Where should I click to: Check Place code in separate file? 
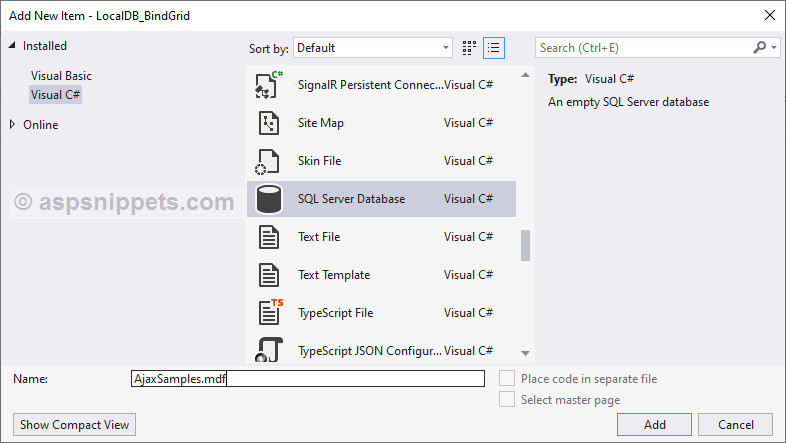507,378
